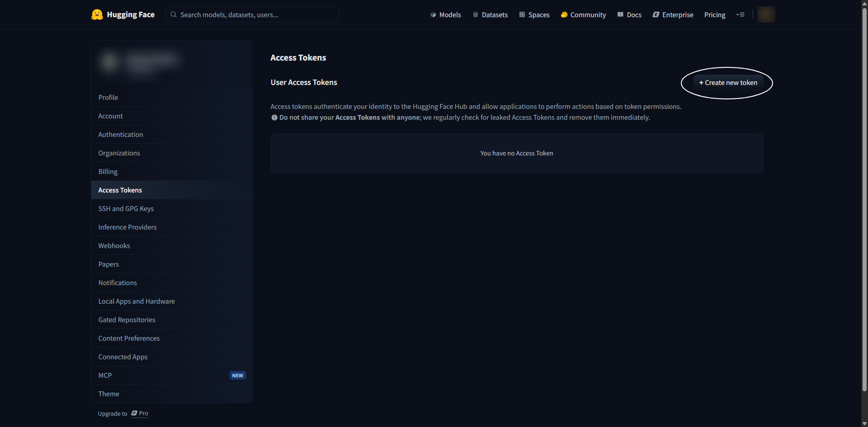This screenshot has width=868, height=427.
Task: Open Notifications settings
Action: (x=172, y=282)
